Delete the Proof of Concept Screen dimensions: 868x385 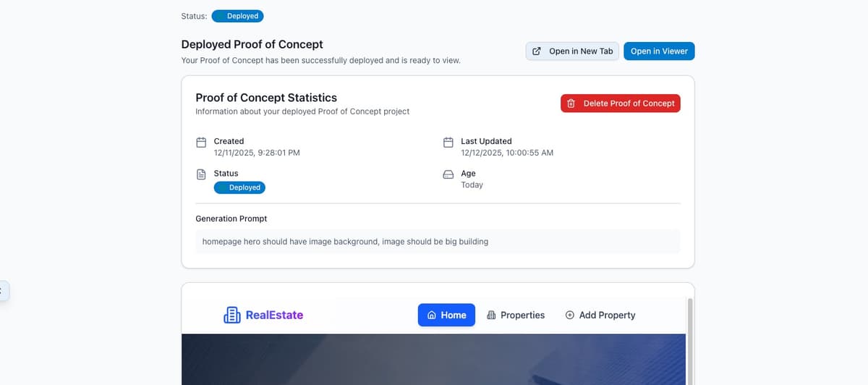tap(621, 103)
